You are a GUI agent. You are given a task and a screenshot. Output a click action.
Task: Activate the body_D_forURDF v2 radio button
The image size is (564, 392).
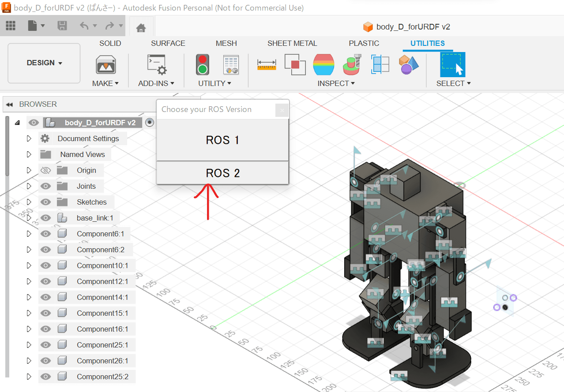(x=150, y=123)
